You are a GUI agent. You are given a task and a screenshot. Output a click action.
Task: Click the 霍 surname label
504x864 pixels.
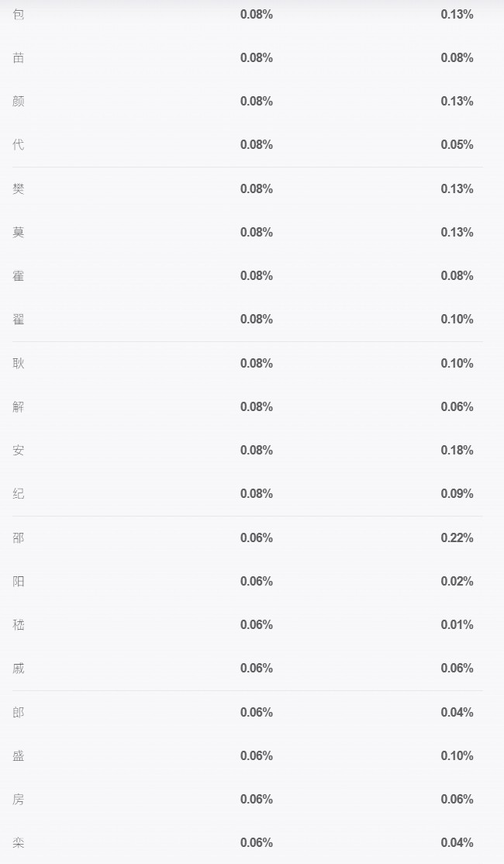click(x=18, y=276)
